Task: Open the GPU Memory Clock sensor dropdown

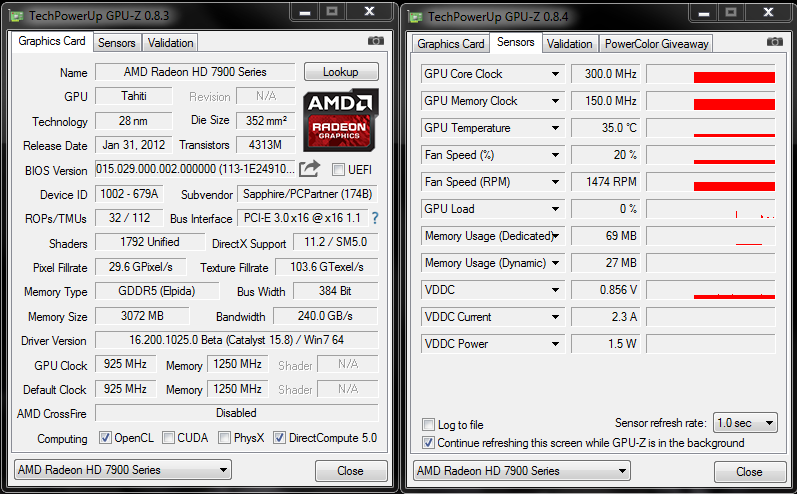Action: click(556, 101)
